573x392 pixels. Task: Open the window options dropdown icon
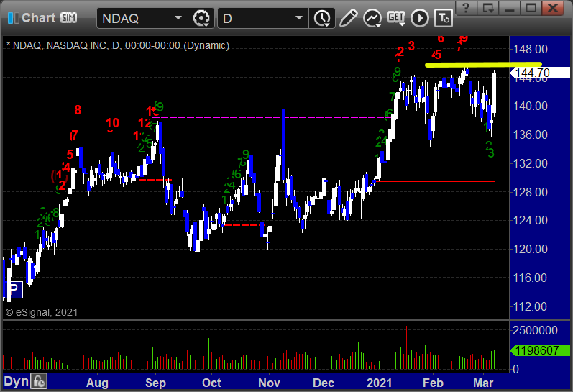(x=488, y=7)
